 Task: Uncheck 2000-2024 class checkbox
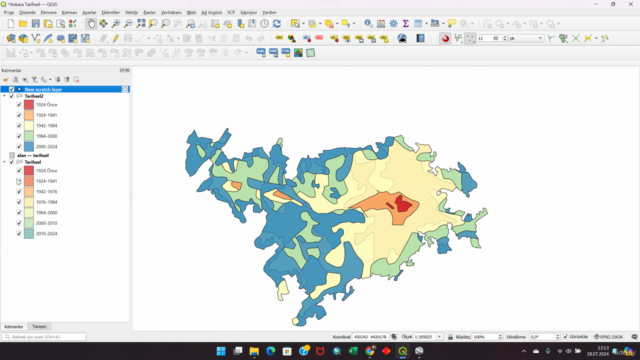click(19, 147)
